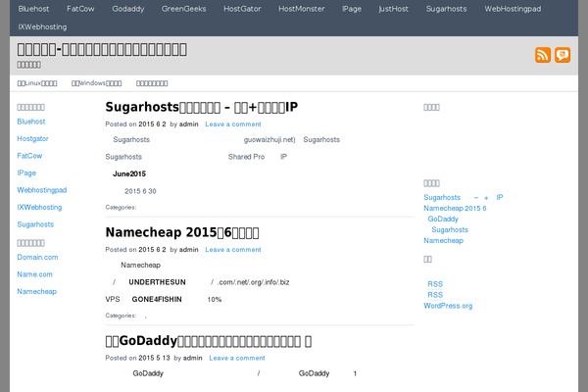Go to JustHost in top navigation
Screen dimensions: 588x392
coord(393,9)
